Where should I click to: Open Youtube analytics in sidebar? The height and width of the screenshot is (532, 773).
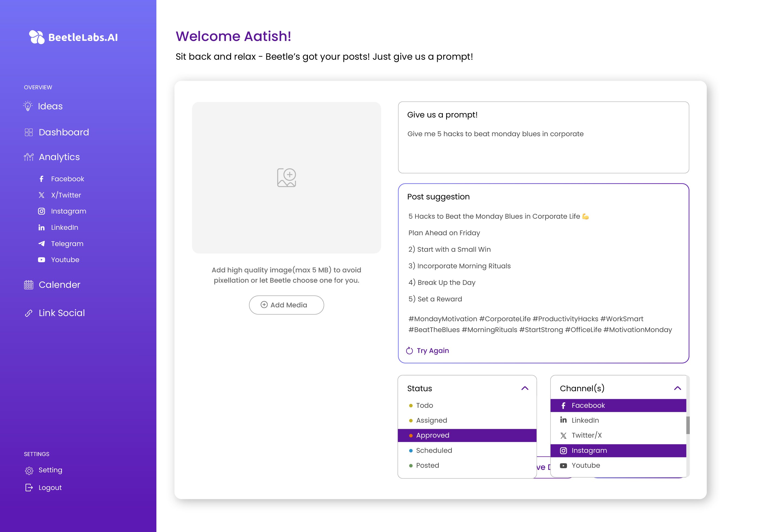(65, 260)
